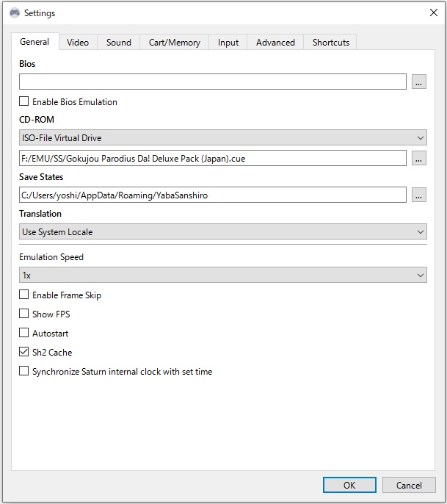Toggle the Enable Frame Skip checkbox

click(24, 295)
